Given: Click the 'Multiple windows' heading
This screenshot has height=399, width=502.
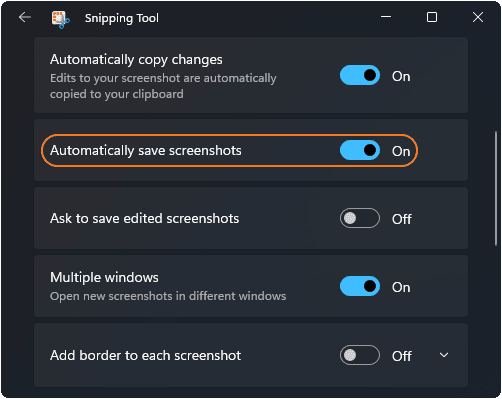Looking at the screenshot, I should (x=104, y=278).
